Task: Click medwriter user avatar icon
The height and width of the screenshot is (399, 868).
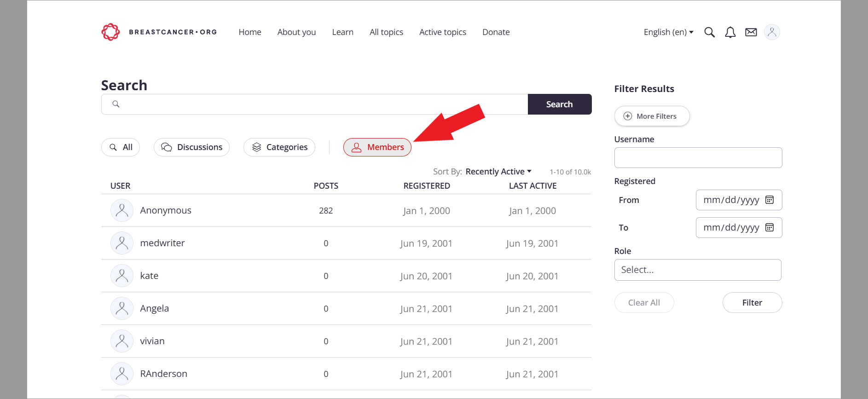Action: coord(122,243)
